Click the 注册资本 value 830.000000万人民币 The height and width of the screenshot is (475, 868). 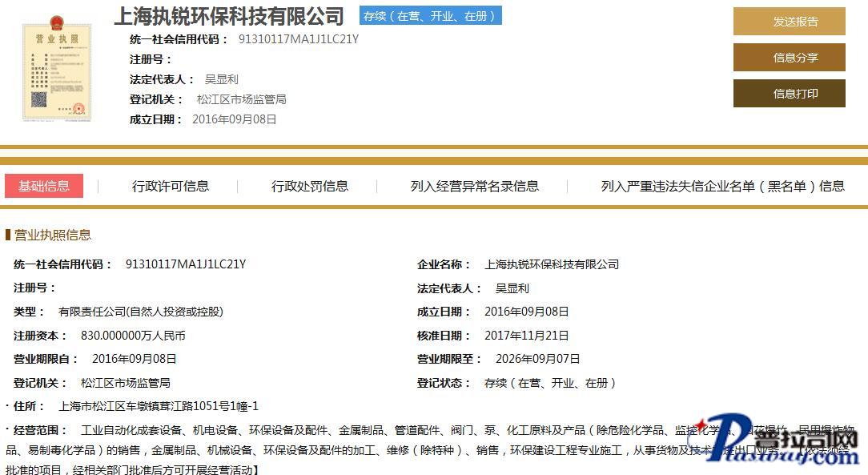coord(133,336)
